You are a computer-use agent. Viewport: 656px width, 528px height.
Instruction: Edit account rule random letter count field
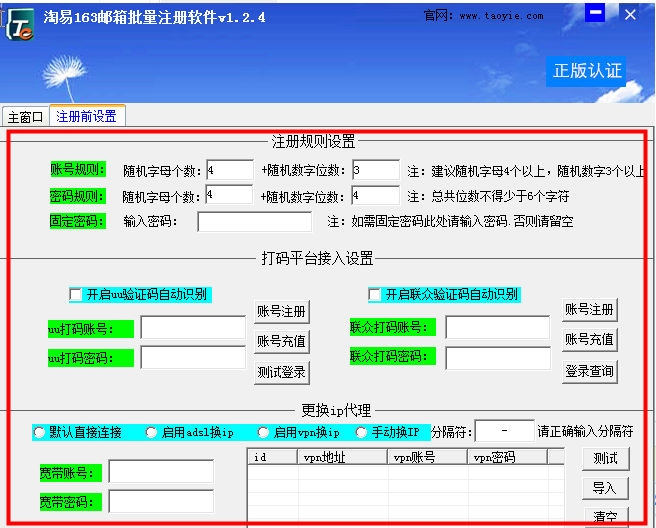[x=230, y=170]
